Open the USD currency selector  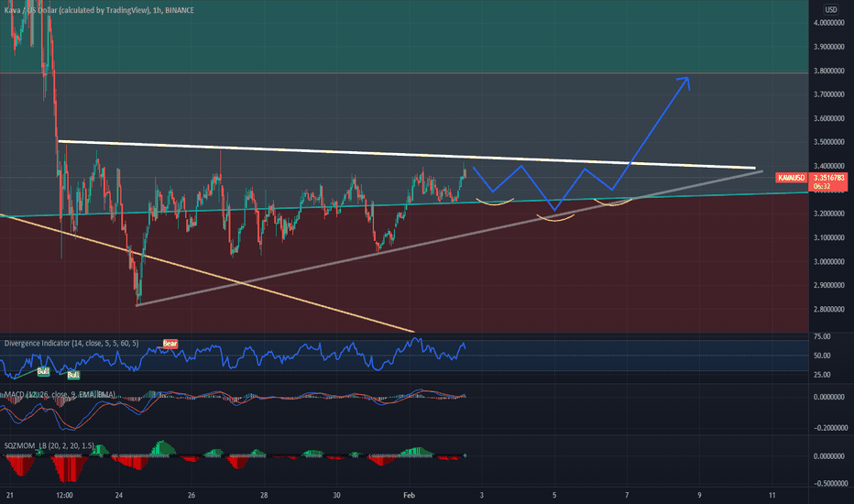(830, 9)
